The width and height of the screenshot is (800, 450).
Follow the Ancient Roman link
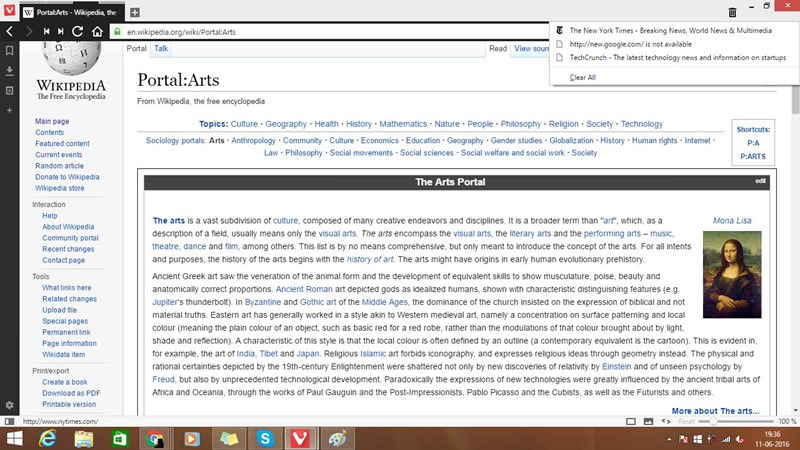304,289
